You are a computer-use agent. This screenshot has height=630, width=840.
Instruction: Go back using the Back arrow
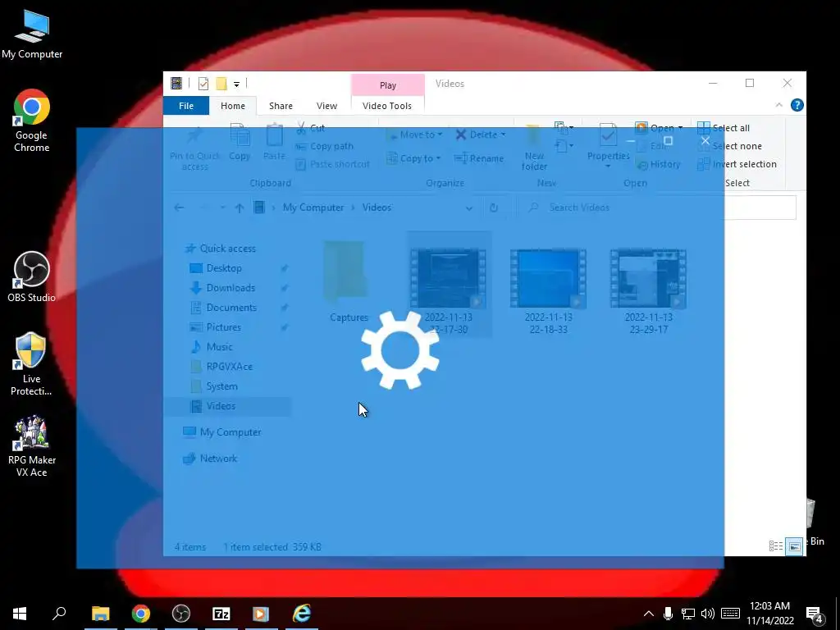point(180,208)
